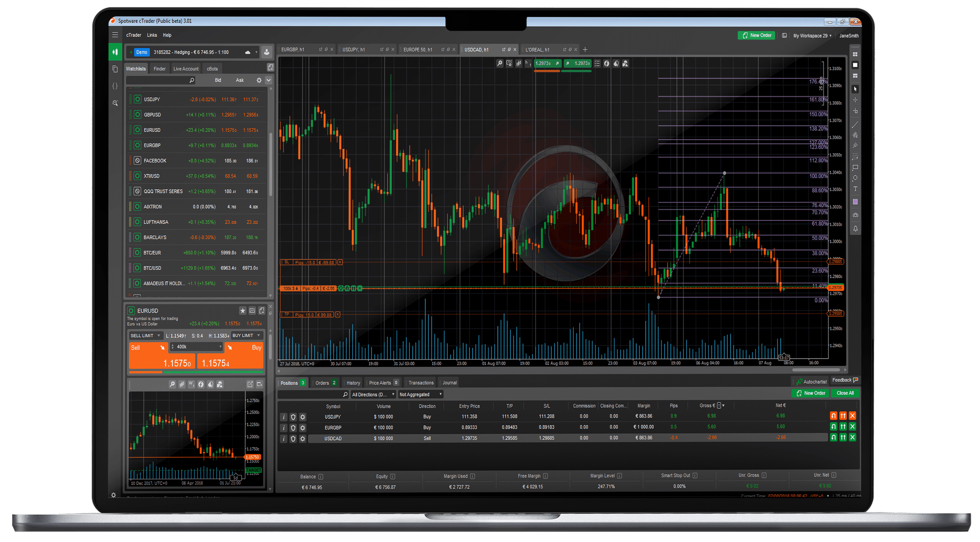Image resolution: width=980 pixels, height=542 pixels.
Task: Open the indicators icon on the chart toolbar
Action: (x=519, y=63)
